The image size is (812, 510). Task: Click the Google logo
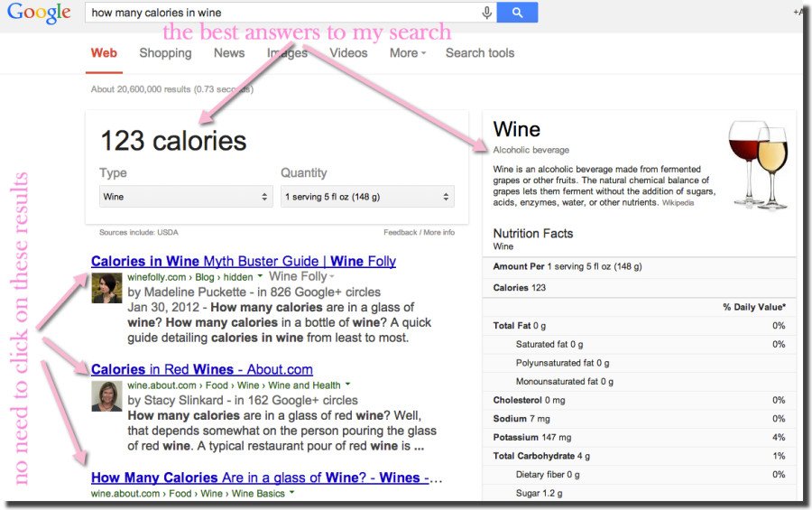coord(39,13)
